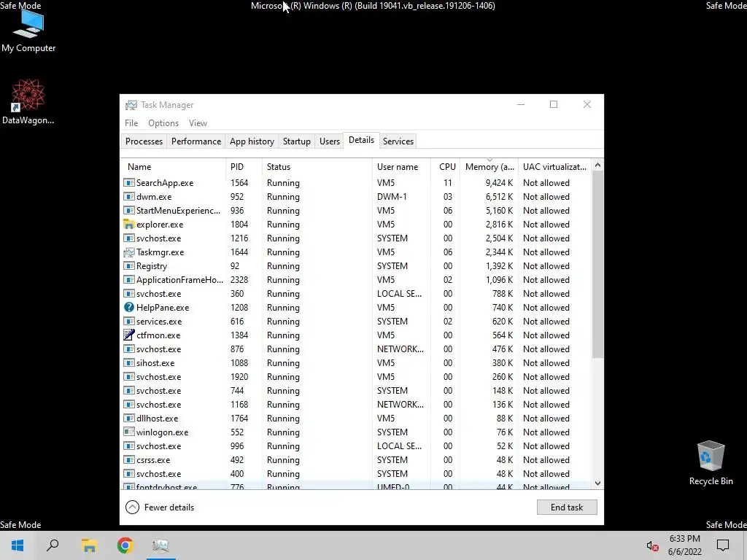Sort by the Name column header
This screenshot has height=560, width=747.
pos(172,167)
